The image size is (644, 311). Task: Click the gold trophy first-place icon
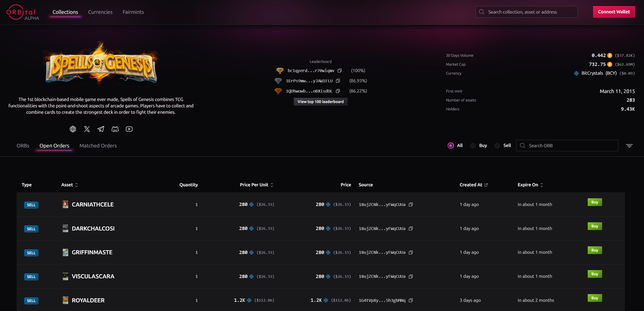(280, 71)
